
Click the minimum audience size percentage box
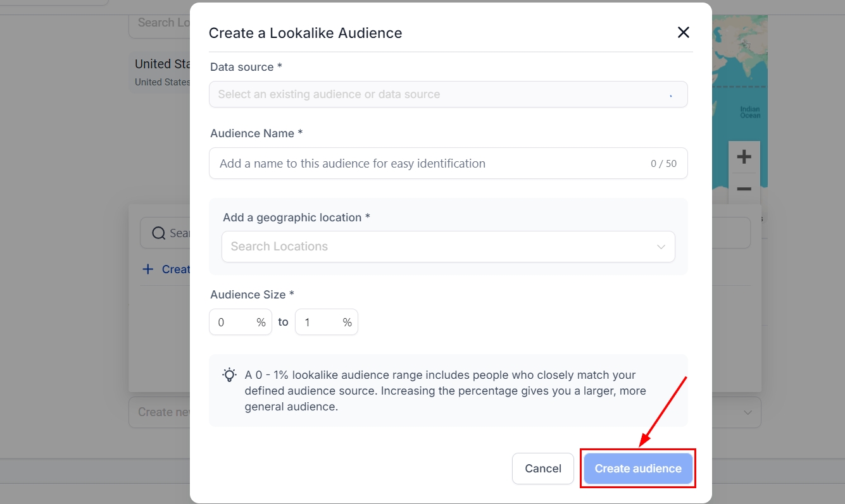[234, 323]
